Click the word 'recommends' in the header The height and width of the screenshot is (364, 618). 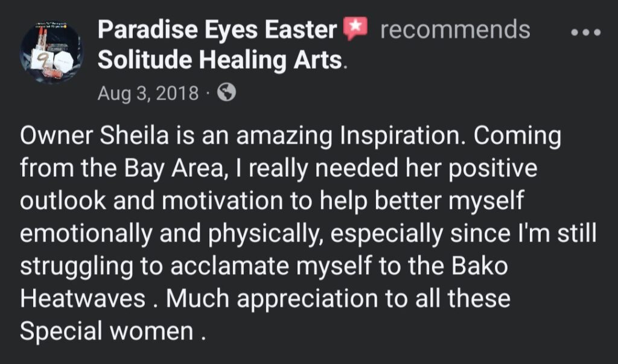tap(455, 30)
